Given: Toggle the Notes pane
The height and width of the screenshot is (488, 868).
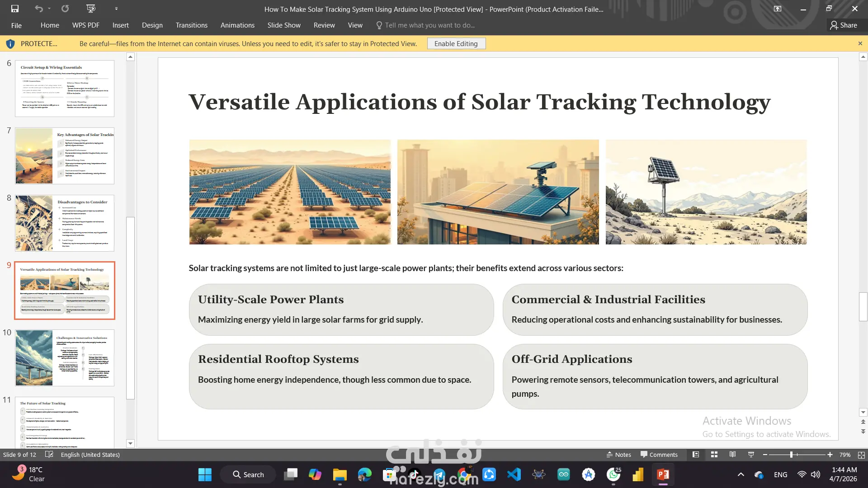Looking at the screenshot, I should 618,455.
